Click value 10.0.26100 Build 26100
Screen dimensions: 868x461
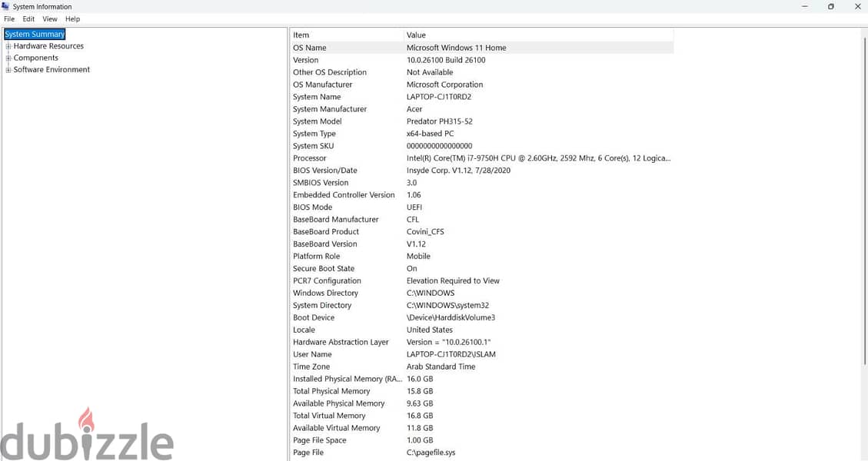(x=446, y=60)
